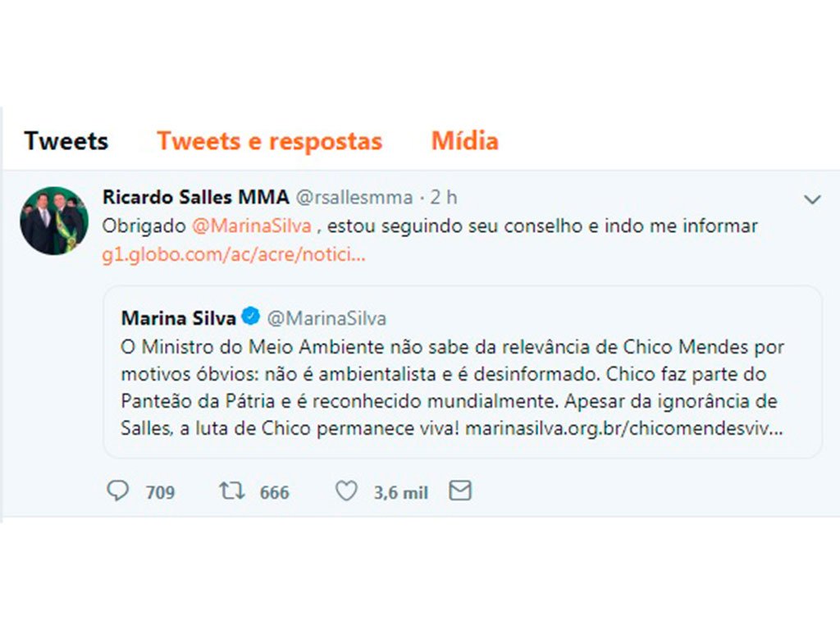Open the g1.globo.com article link
The width and height of the screenshot is (840, 630).
coord(234,254)
